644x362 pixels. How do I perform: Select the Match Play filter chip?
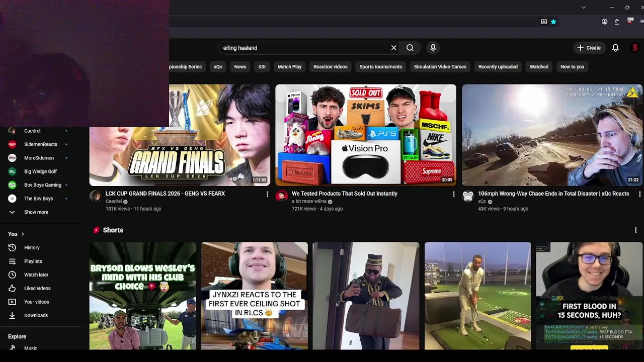pos(289,67)
